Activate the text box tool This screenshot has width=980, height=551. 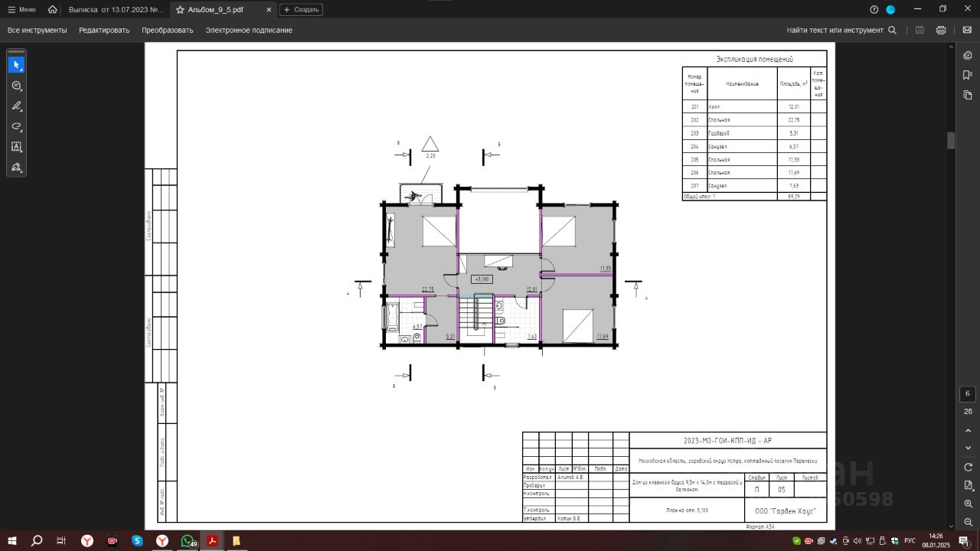coord(16,147)
